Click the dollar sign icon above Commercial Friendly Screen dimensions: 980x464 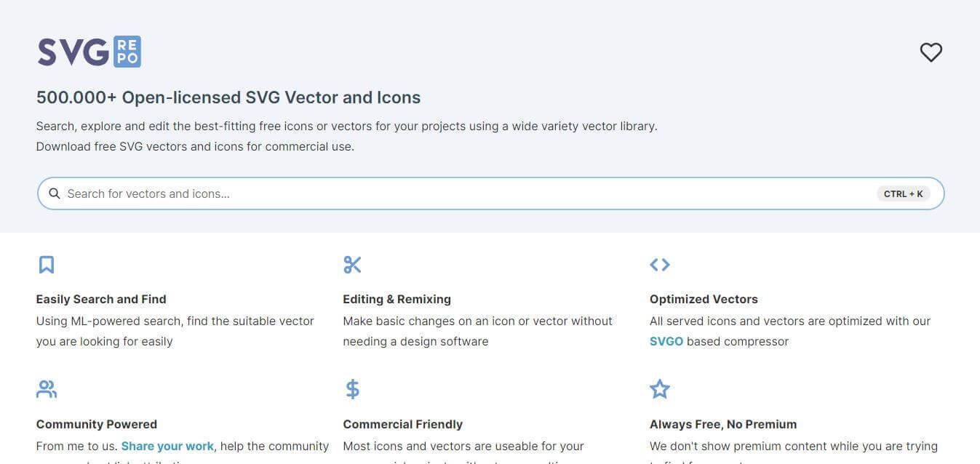coord(352,388)
